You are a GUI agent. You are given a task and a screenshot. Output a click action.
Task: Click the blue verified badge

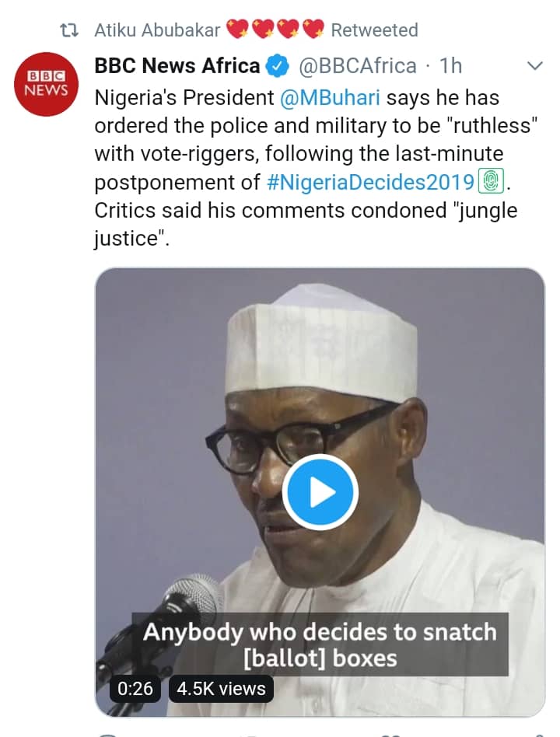coord(277,67)
